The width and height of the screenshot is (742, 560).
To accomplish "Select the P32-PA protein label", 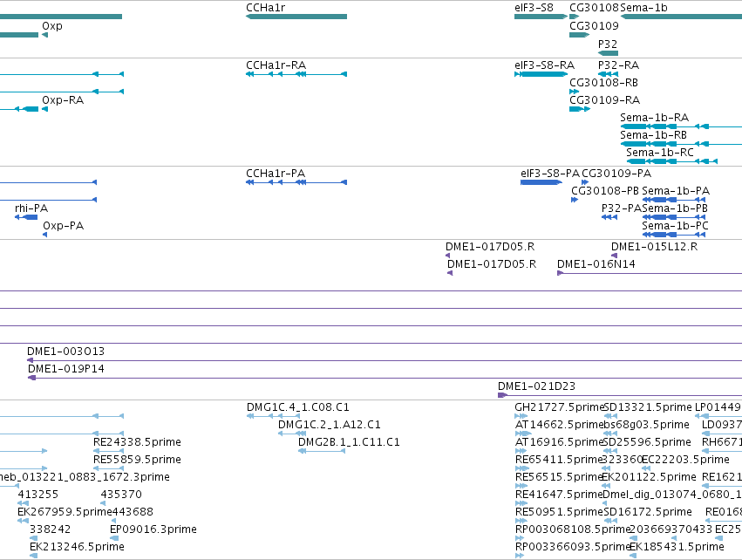I will pos(622,208).
